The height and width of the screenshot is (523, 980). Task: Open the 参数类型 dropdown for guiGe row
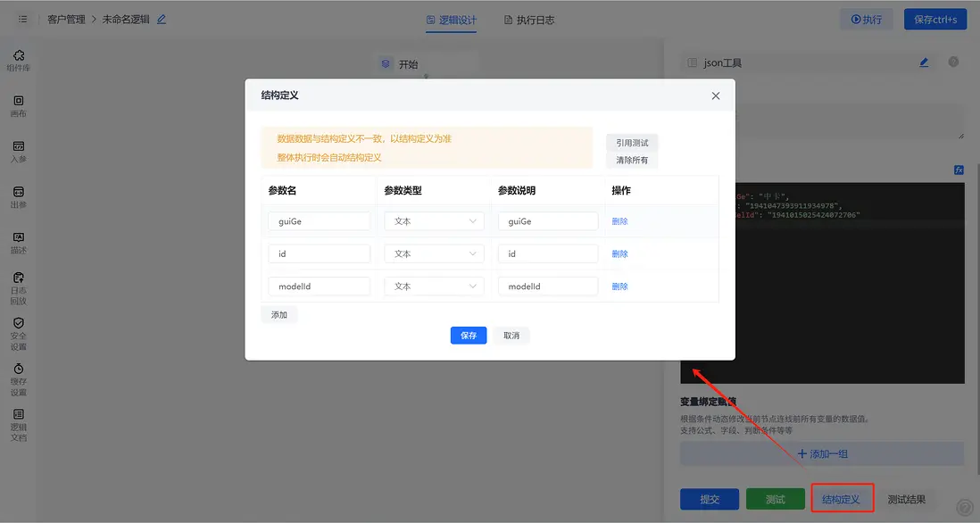click(x=434, y=220)
